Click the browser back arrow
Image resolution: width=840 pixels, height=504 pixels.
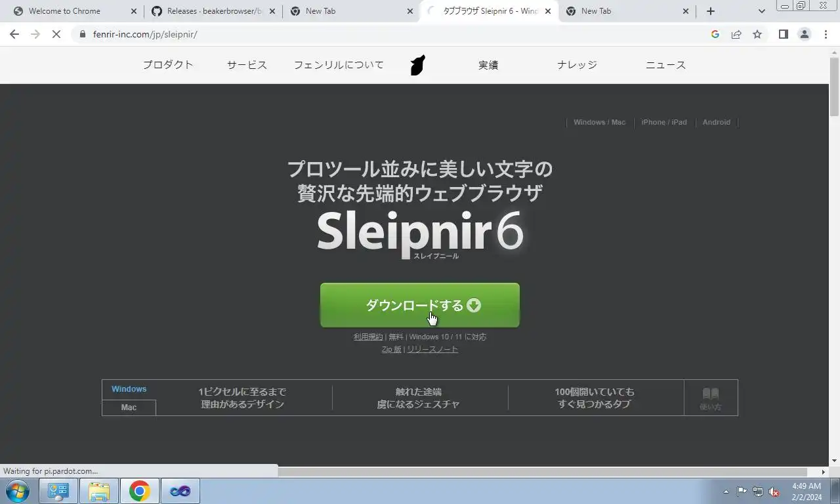pos(14,34)
